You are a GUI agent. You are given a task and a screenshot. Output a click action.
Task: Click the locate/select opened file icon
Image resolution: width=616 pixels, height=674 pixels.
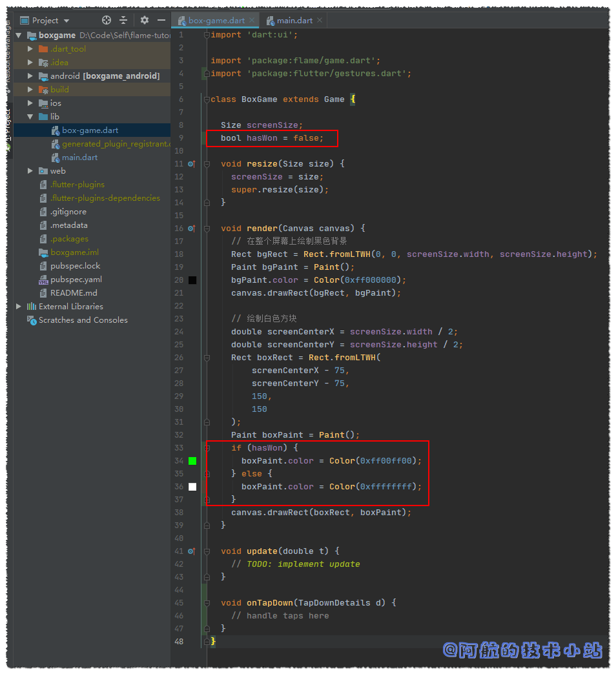tap(107, 21)
